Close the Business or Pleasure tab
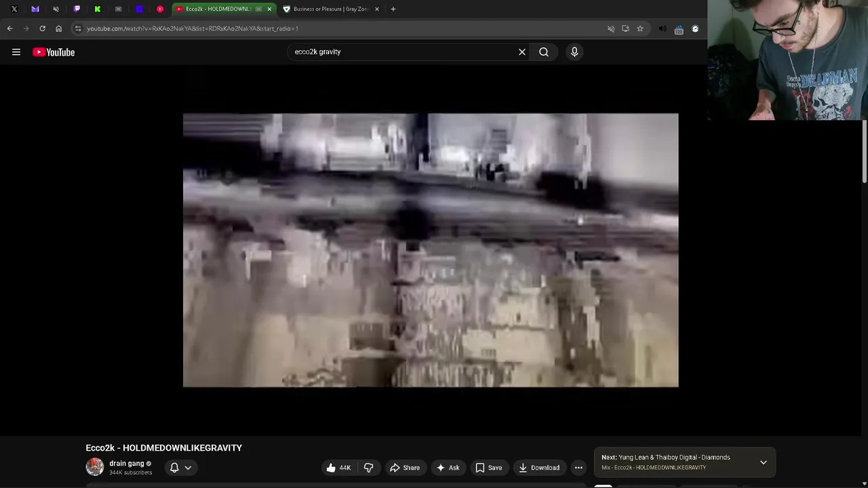 click(377, 9)
